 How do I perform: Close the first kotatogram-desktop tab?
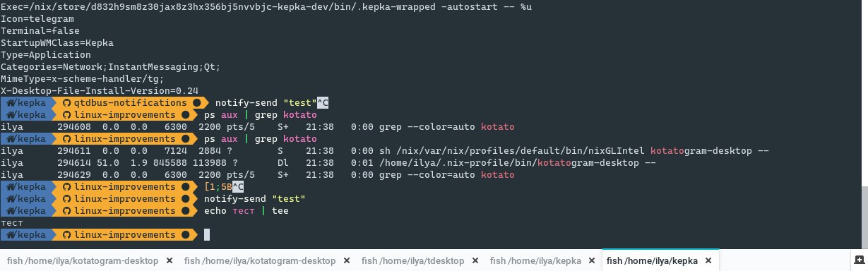(169, 260)
